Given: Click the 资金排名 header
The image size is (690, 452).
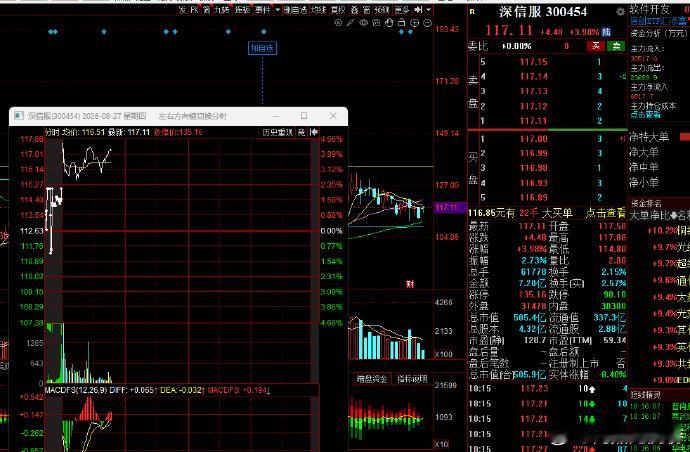Looking at the screenshot, I should [646, 204].
